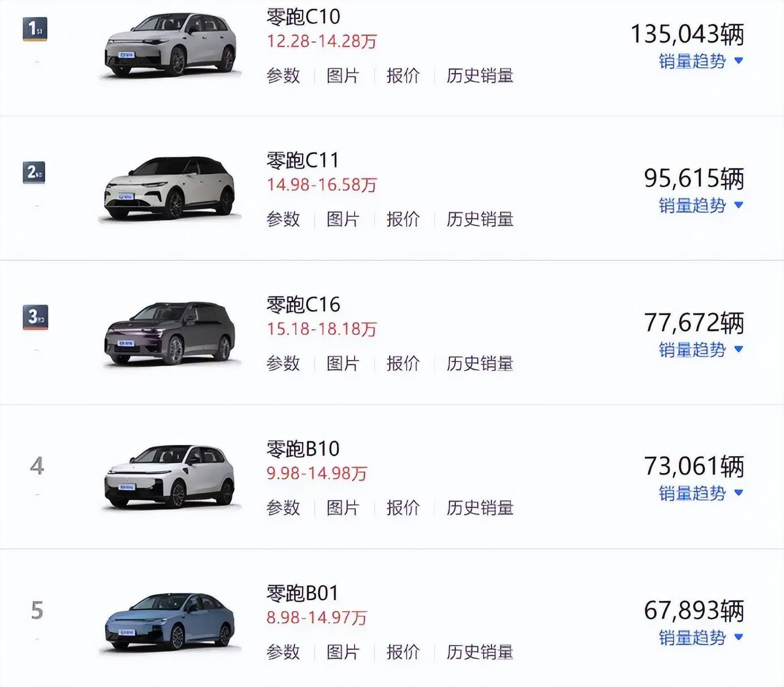Click the rank 2 silver badge icon
The height and width of the screenshot is (687, 784).
(x=35, y=173)
